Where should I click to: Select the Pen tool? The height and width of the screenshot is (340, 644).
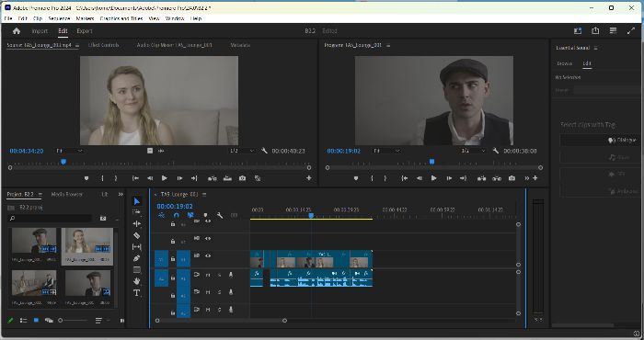point(137,258)
